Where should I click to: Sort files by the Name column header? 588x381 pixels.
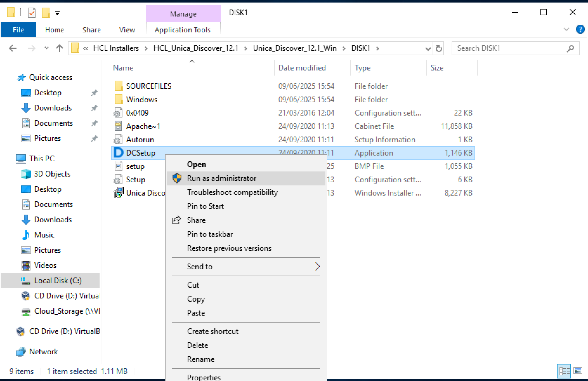coord(192,68)
